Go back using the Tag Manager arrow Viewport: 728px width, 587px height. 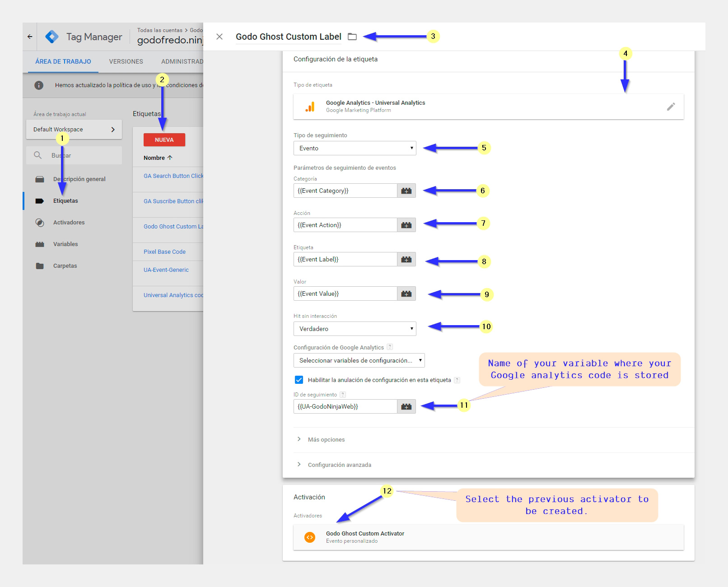[x=30, y=37]
